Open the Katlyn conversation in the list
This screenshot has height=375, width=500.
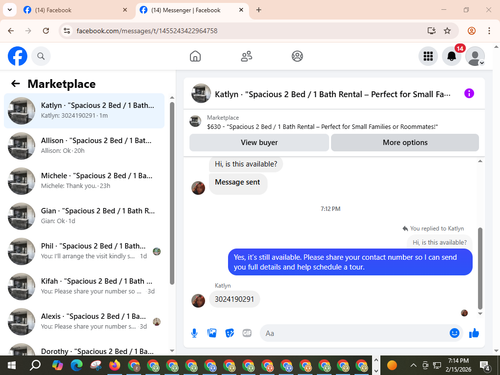coord(84,111)
